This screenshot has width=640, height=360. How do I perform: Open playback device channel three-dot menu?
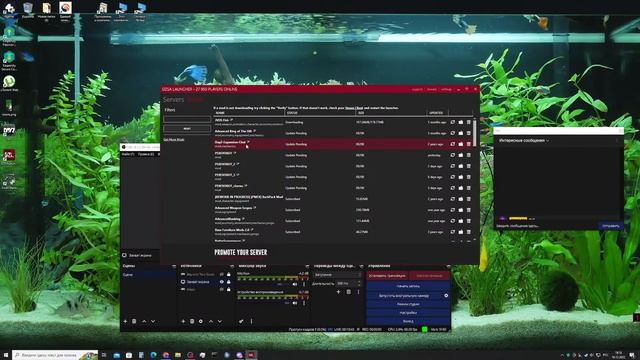coord(304,303)
